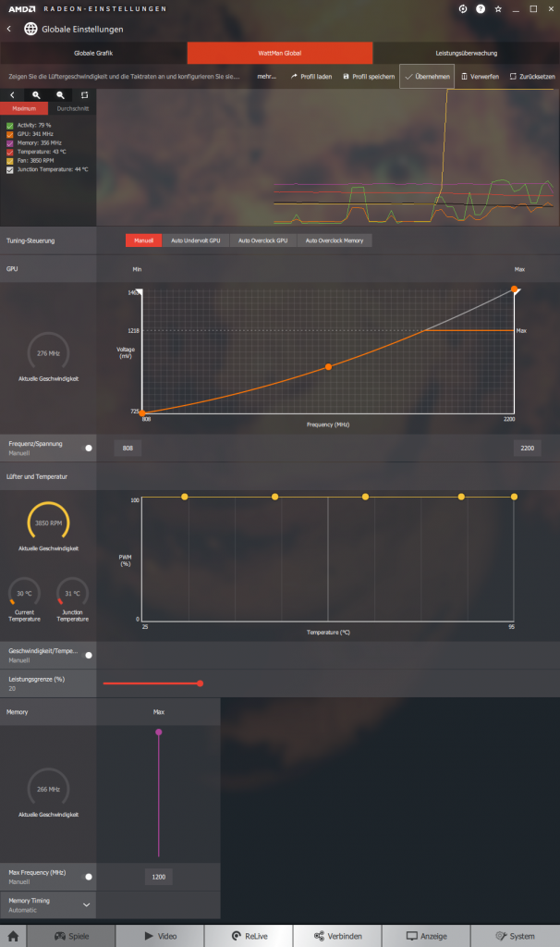Expand description with mehr...
Viewport: 560px width, 947px height.
[x=267, y=77]
